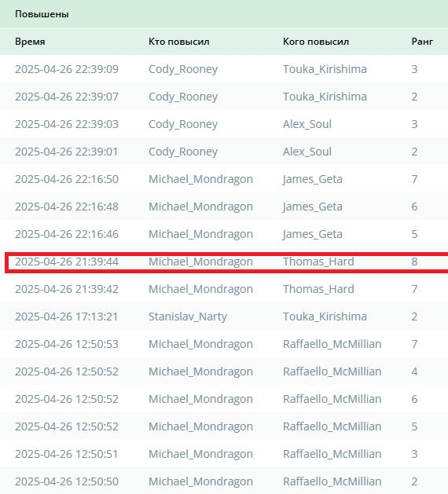Click the 'Кого повысил' column header

(x=316, y=42)
